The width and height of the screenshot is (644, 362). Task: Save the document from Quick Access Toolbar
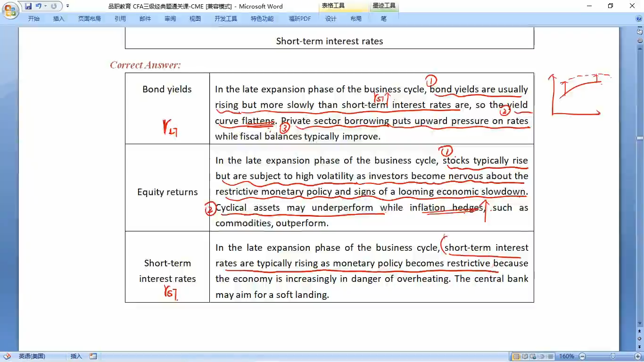click(x=28, y=6)
